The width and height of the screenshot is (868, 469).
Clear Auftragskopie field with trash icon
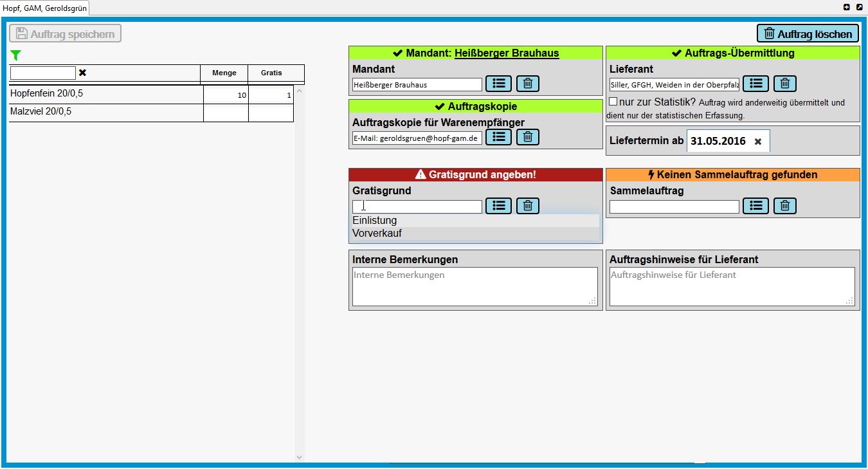(x=528, y=137)
